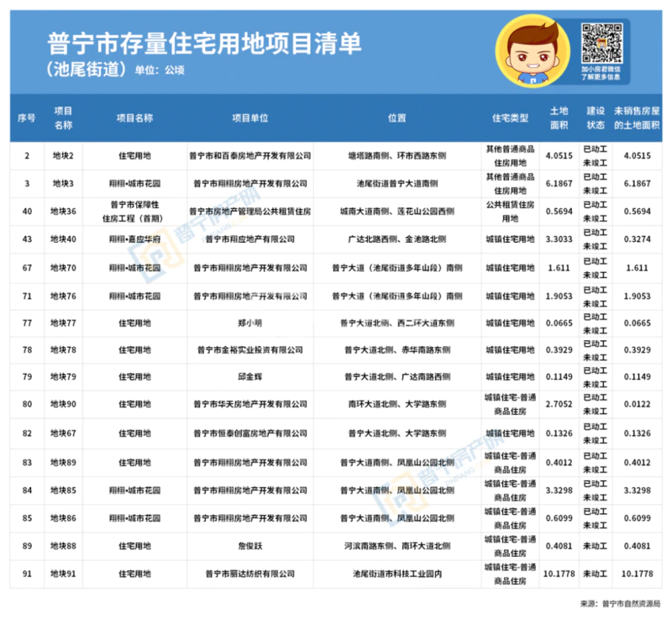Select the 项目单位 column header
The height and width of the screenshot is (619, 672).
click(x=249, y=118)
